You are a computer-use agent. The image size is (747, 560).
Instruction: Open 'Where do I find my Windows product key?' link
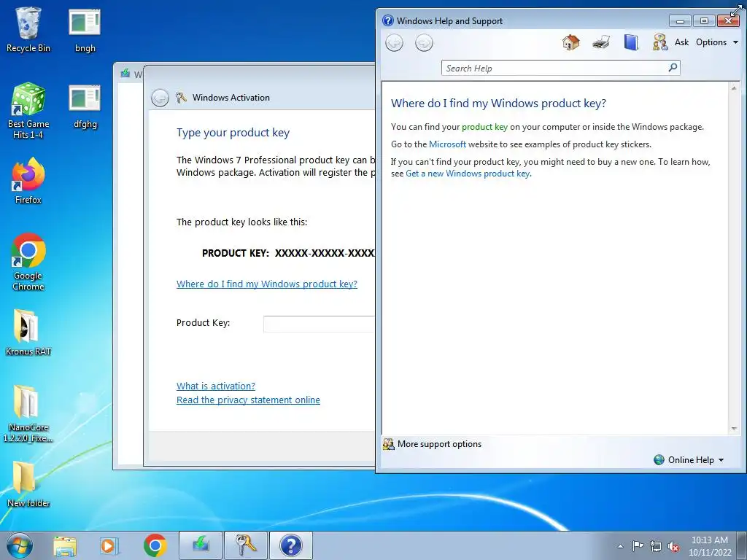pyautogui.click(x=267, y=284)
